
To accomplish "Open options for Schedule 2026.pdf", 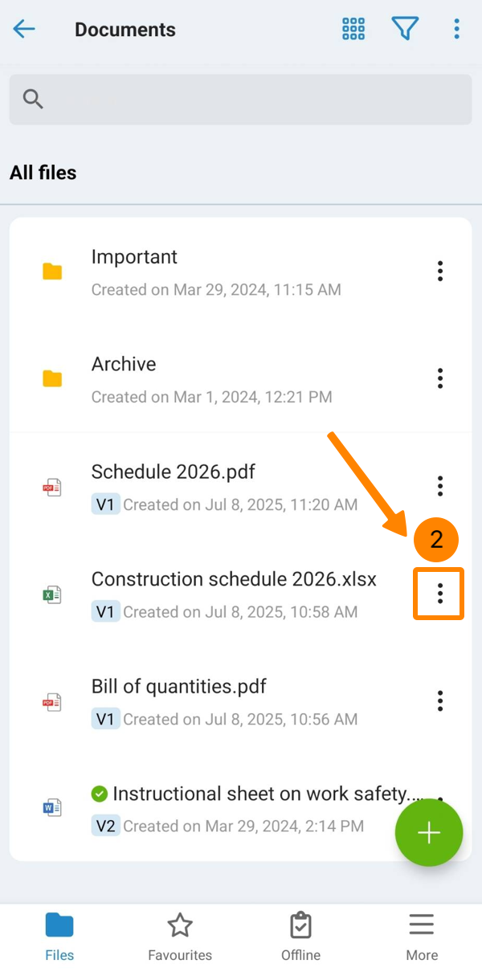I will 439,486.
